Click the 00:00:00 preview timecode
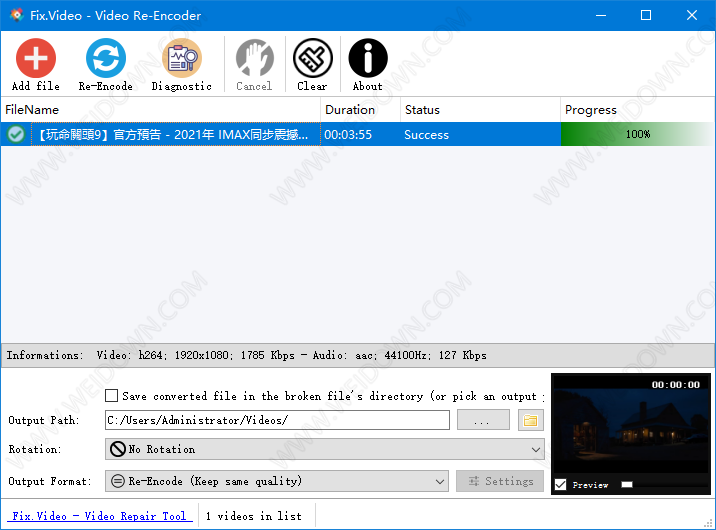 675,384
